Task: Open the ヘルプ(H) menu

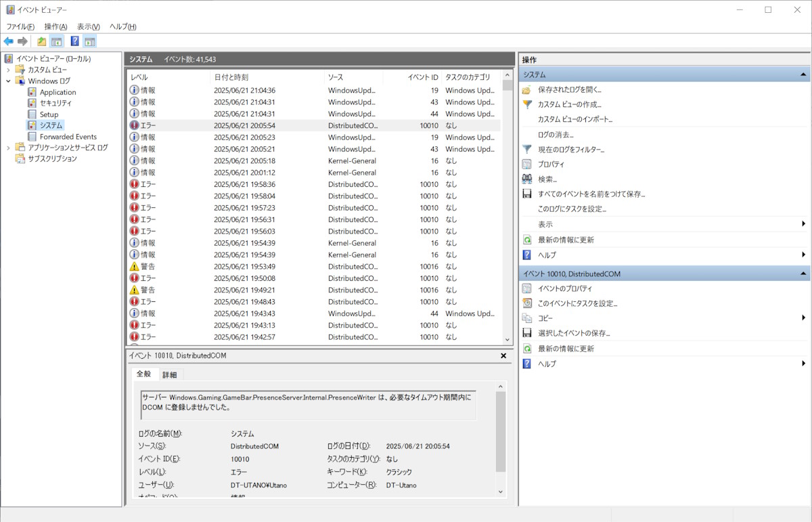Action: (123, 26)
